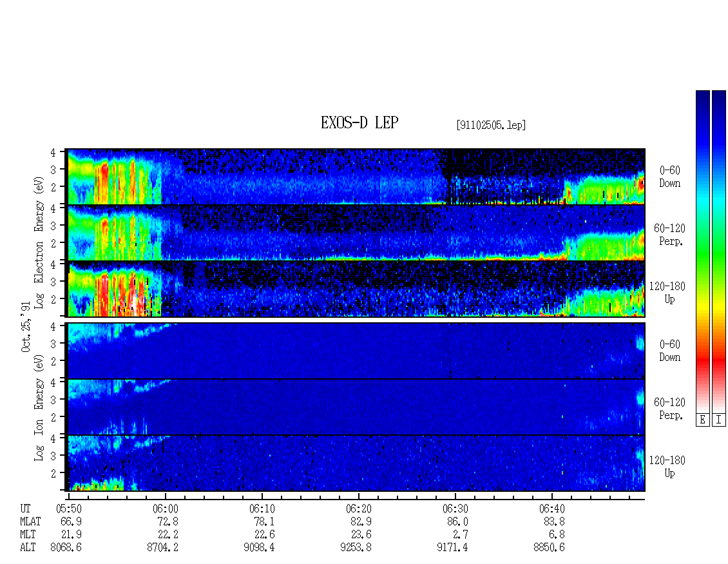Click the MLAT row header

pyautogui.click(x=30, y=521)
